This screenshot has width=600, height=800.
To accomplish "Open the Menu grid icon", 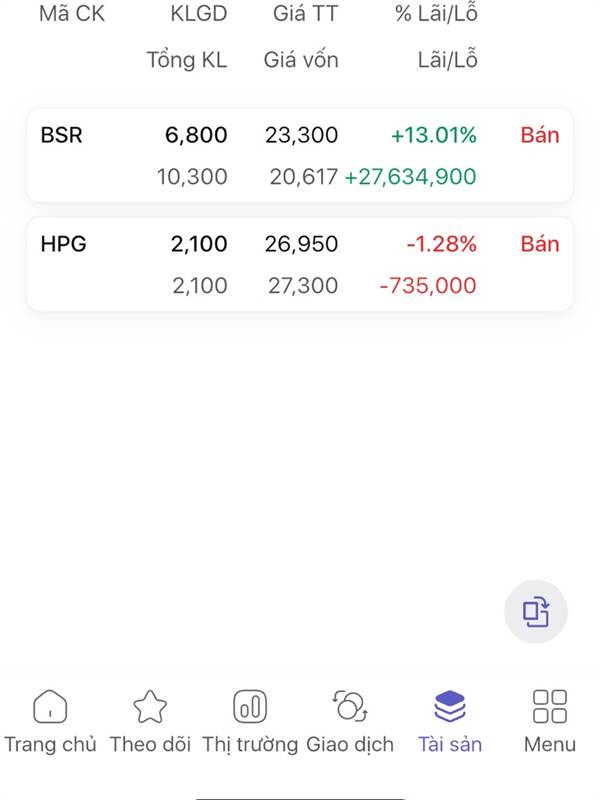I will pyautogui.click(x=550, y=707).
